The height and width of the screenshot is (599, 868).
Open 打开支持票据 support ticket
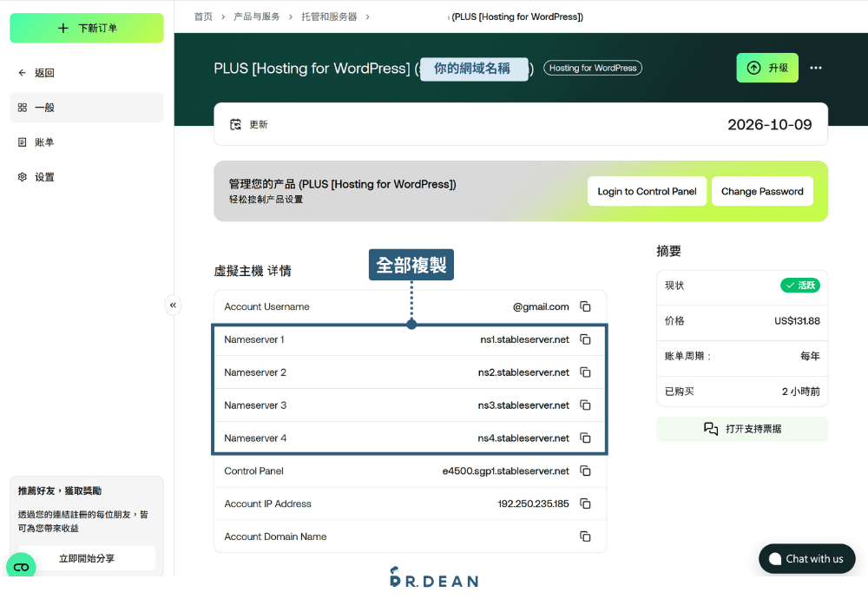[742, 428]
